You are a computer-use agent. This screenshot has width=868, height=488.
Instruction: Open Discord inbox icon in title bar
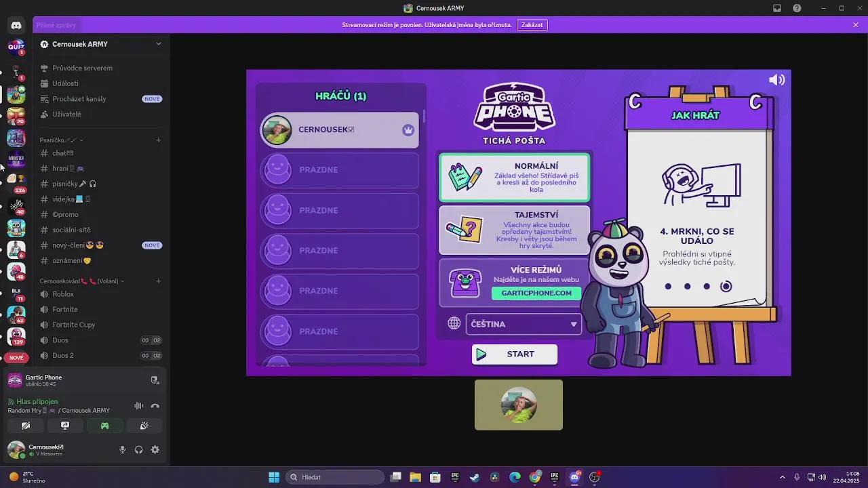pos(777,8)
